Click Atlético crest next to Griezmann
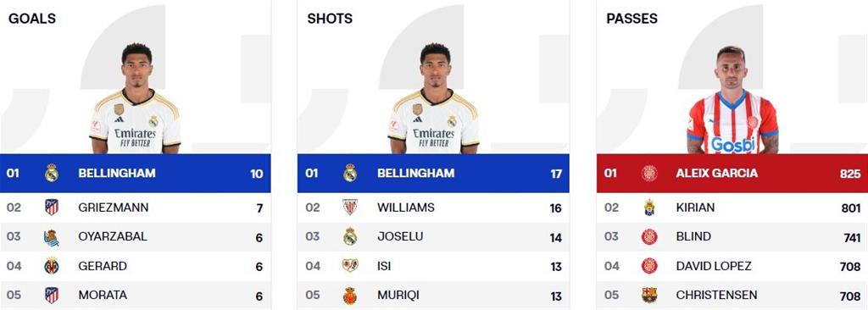Image resolution: width=868 pixels, height=310 pixels. point(52,208)
